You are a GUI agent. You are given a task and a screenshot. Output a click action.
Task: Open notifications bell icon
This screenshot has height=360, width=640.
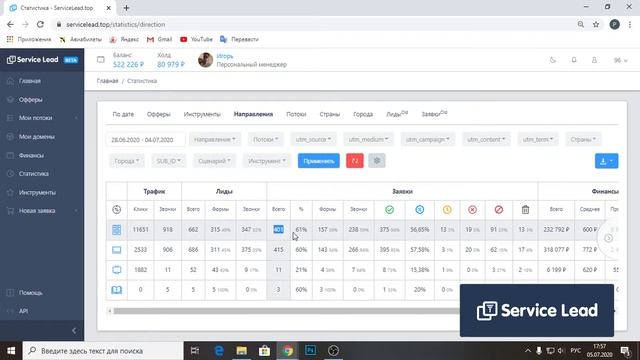pyautogui.click(x=574, y=60)
